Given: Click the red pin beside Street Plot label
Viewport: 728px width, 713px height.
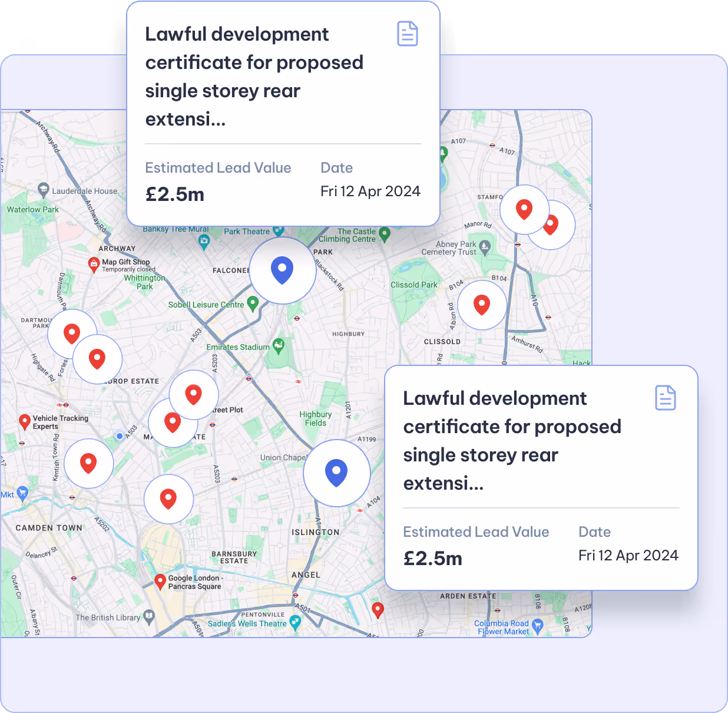Looking at the screenshot, I should (x=194, y=395).
